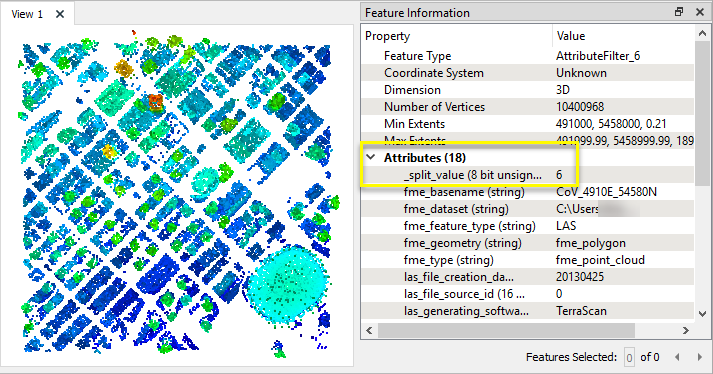Select the las_file_source_id attribute row

pyautogui.click(x=527, y=294)
